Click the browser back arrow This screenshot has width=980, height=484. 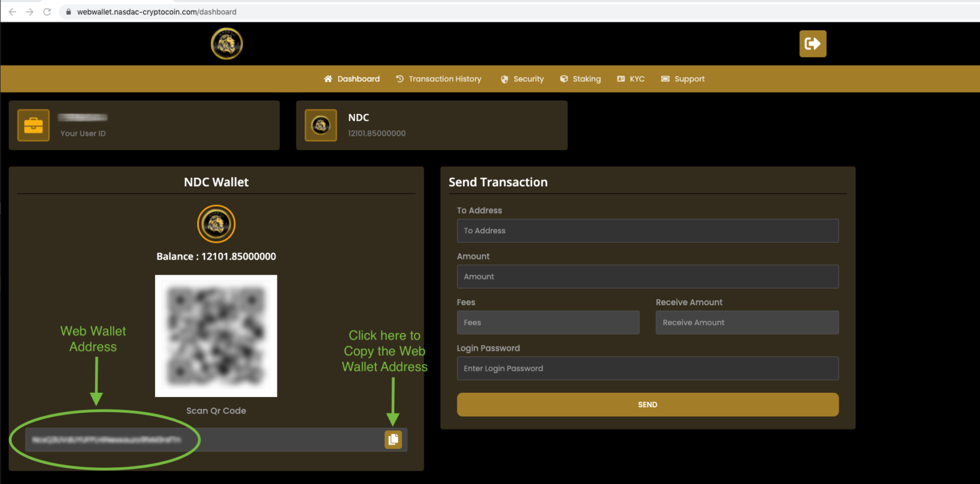point(12,12)
